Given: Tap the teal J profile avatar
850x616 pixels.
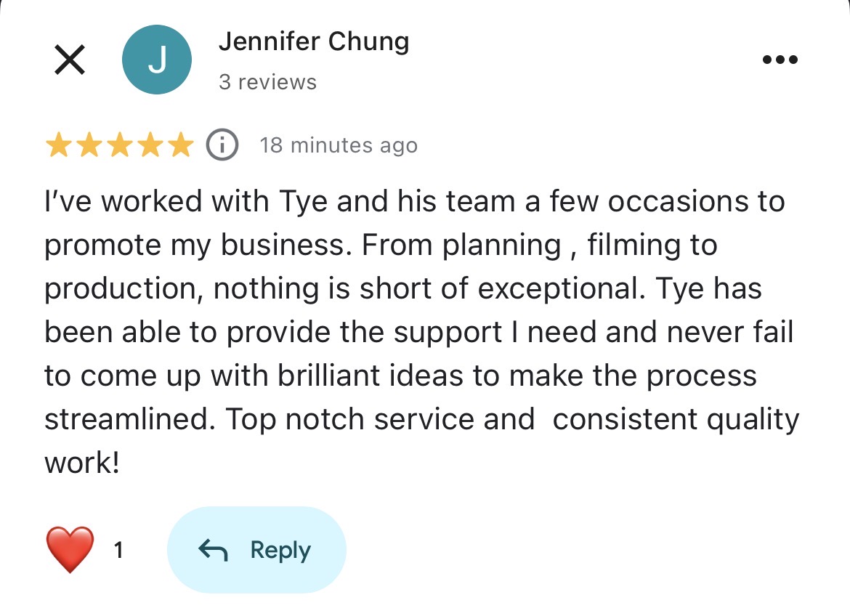Looking at the screenshot, I should [157, 60].
